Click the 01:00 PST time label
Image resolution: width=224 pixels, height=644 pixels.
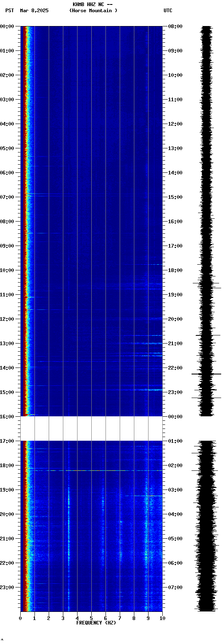pyautogui.click(x=7, y=51)
